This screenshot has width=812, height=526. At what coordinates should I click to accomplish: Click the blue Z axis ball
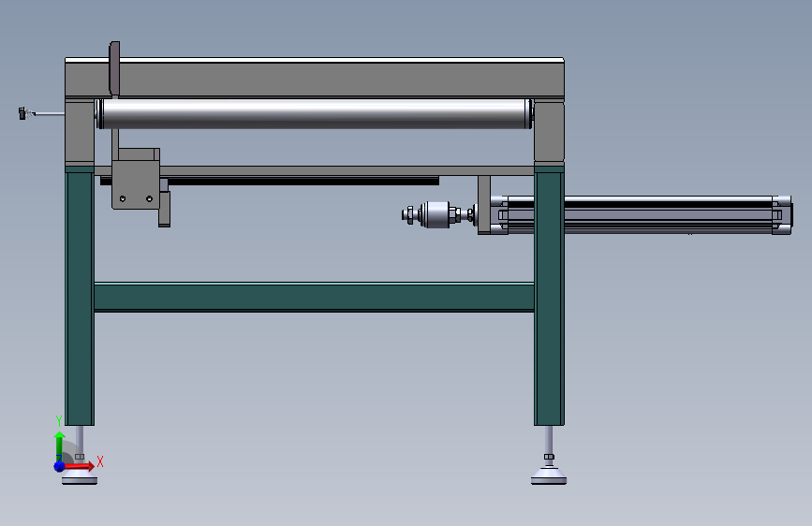(60, 466)
